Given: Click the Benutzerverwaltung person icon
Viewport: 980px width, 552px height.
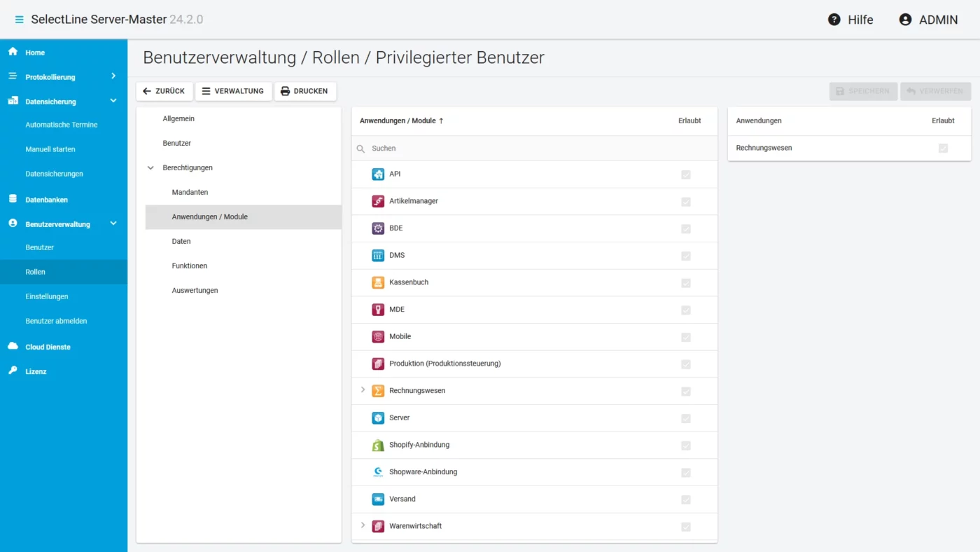Looking at the screenshot, I should 13,223.
